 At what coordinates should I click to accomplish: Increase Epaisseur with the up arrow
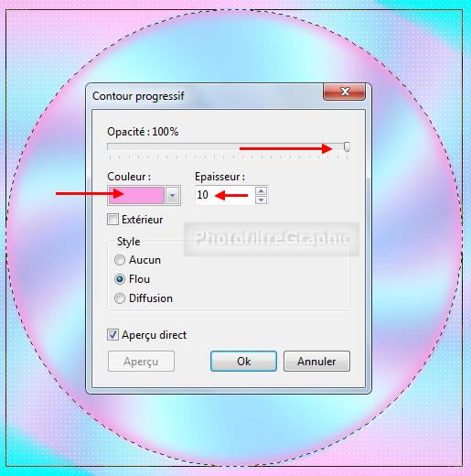pyautogui.click(x=262, y=190)
